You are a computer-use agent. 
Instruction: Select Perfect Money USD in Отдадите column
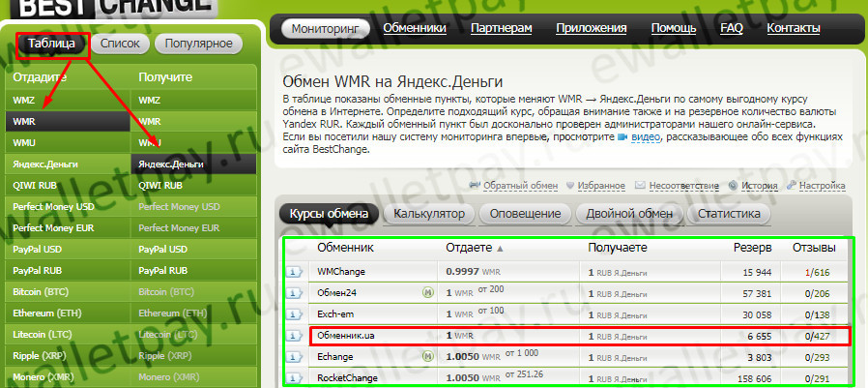tap(68, 207)
